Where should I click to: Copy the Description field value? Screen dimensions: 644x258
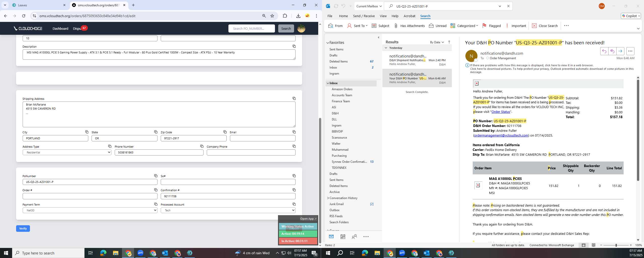(294, 46)
